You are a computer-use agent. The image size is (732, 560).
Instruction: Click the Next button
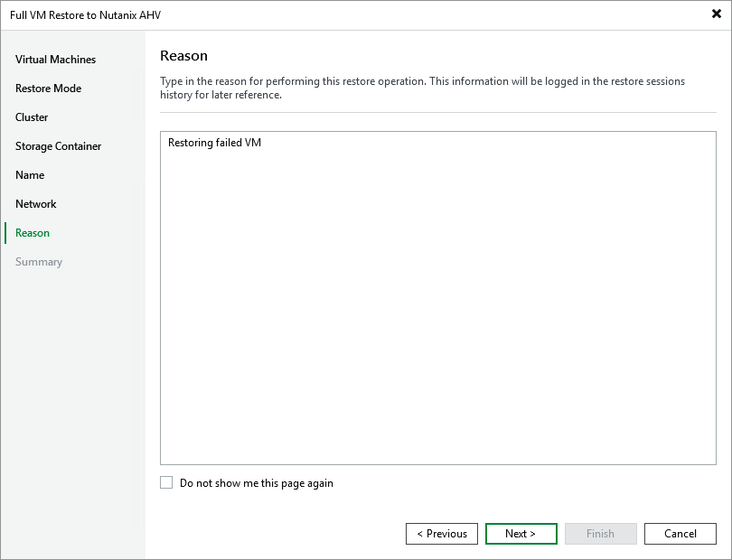[x=521, y=533]
